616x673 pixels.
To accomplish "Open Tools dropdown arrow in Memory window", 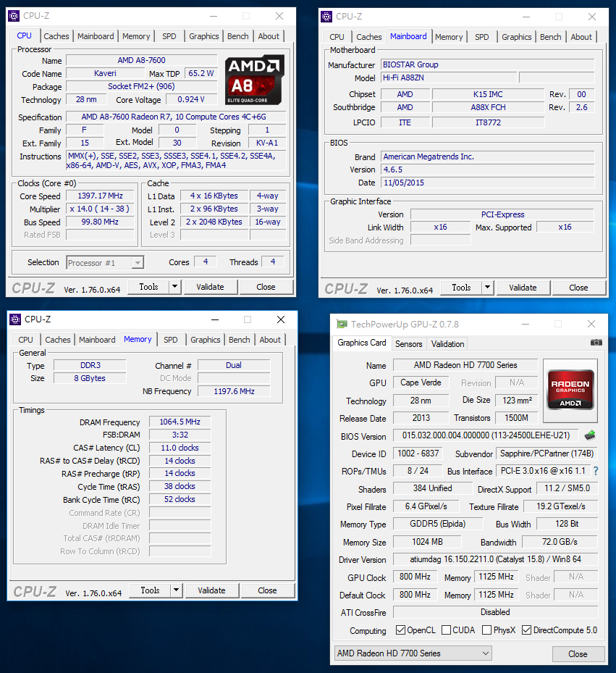I will click(176, 590).
